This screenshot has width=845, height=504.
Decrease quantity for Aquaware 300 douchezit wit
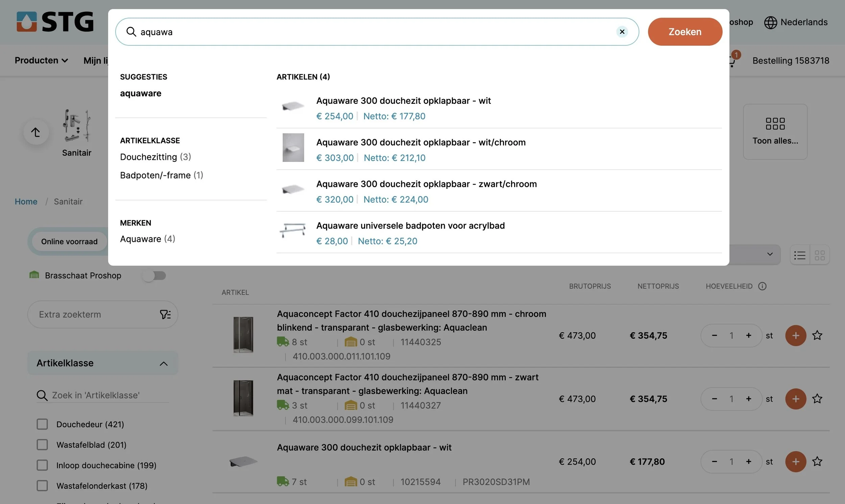[x=714, y=461]
